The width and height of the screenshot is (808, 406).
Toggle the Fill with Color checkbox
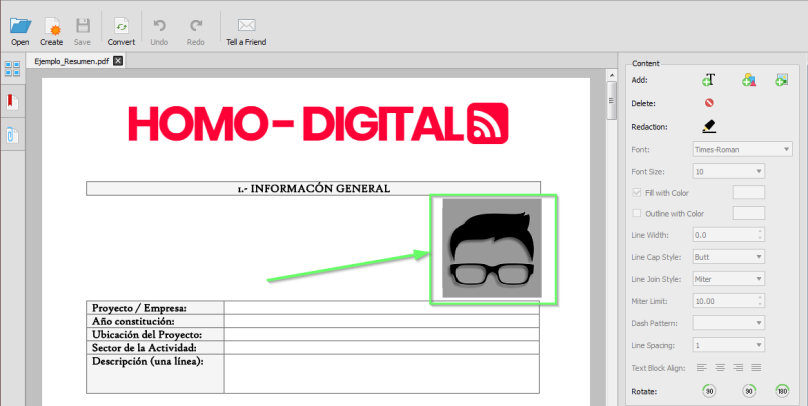637,193
